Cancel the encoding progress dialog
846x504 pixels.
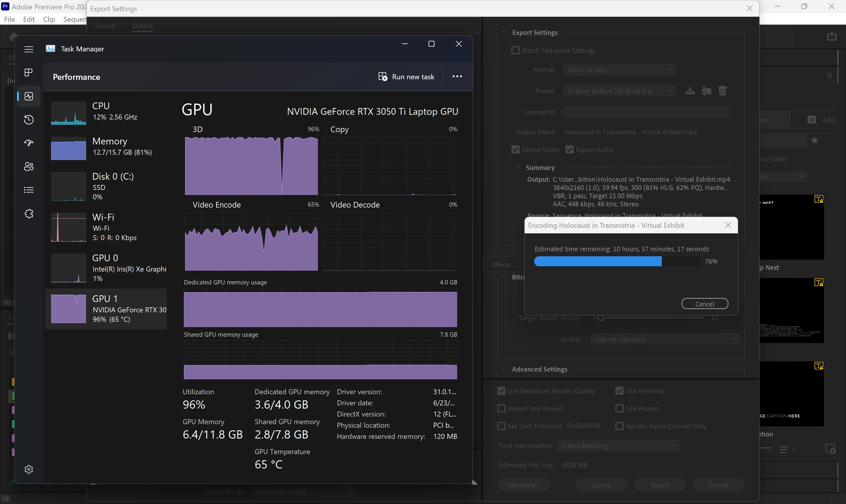point(704,304)
